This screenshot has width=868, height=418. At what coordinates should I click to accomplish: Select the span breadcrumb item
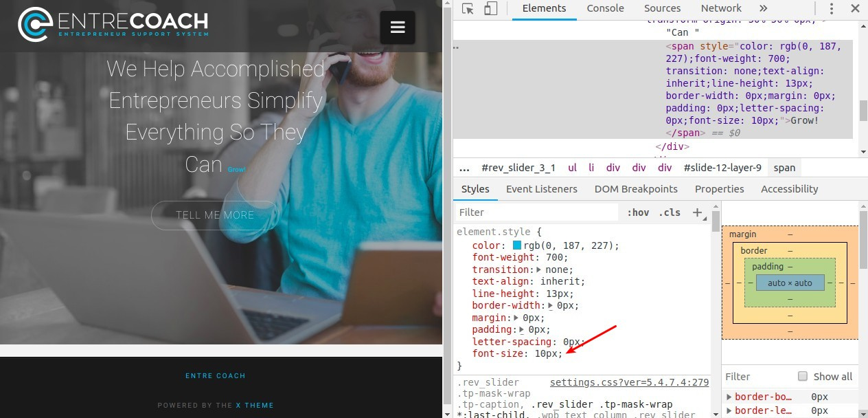784,168
